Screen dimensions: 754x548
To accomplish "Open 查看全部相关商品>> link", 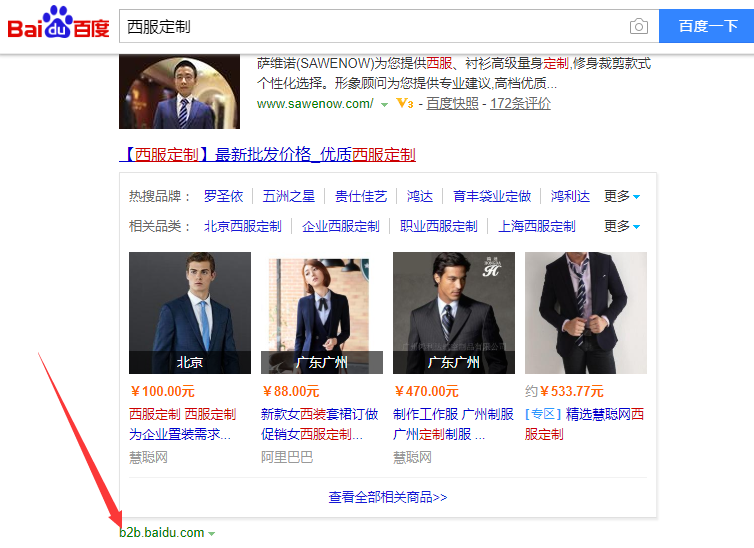I will tap(388, 497).
